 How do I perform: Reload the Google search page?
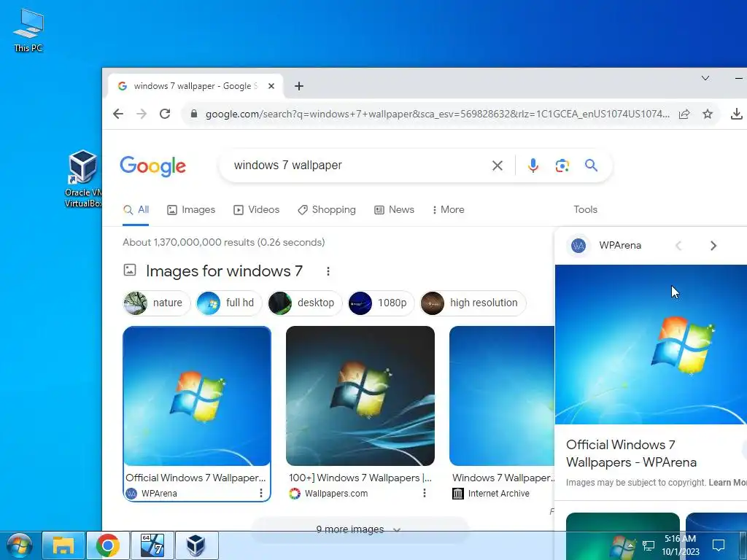165,114
